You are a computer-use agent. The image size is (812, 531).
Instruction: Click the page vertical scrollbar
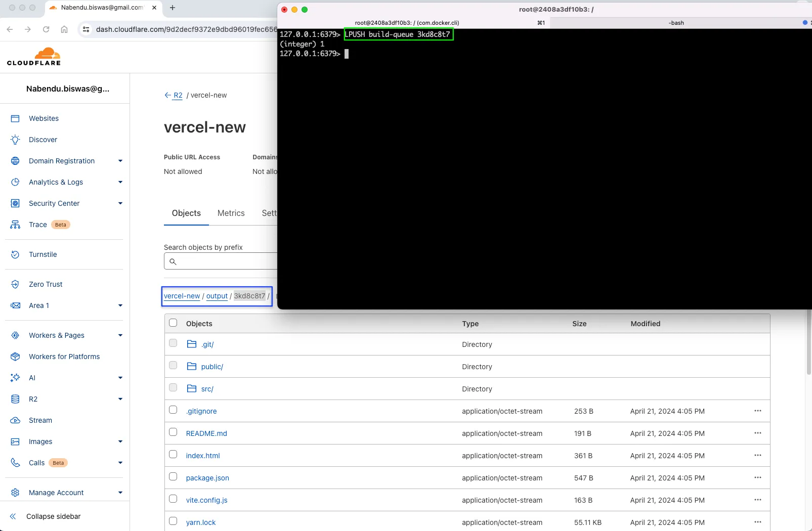point(808,342)
